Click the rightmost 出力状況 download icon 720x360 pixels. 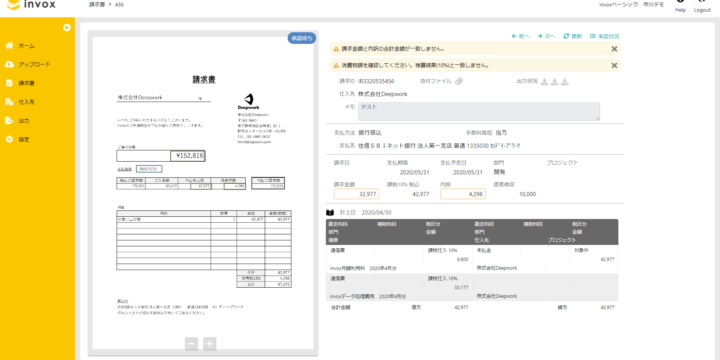coord(565,81)
